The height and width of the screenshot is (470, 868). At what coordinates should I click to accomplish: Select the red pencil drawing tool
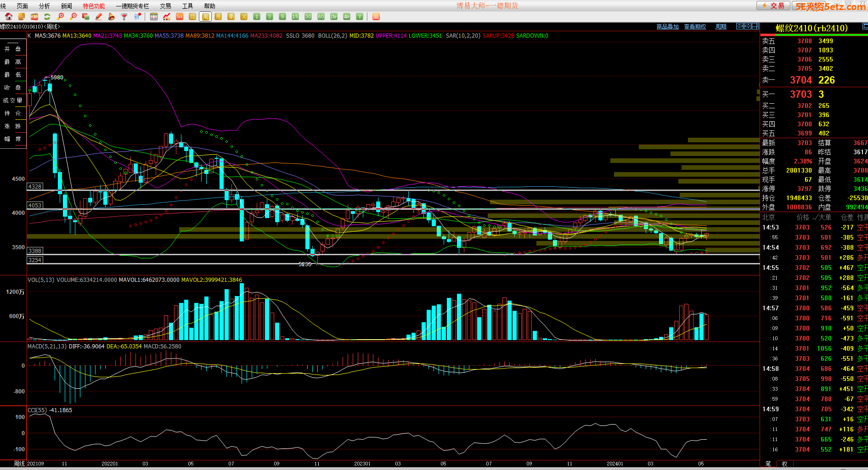(99, 17)
